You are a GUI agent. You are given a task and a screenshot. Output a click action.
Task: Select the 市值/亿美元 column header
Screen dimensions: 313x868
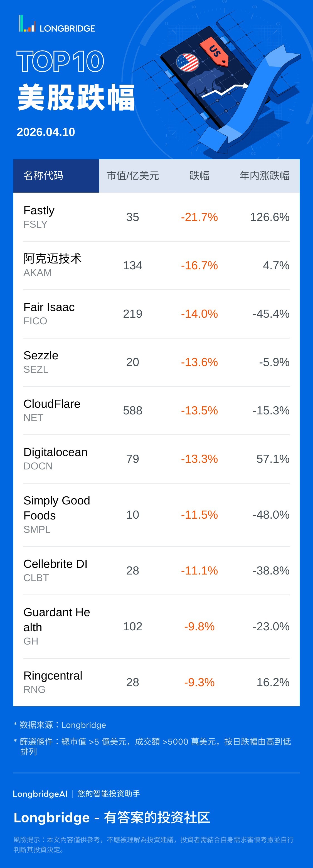[x=132, y=176]
